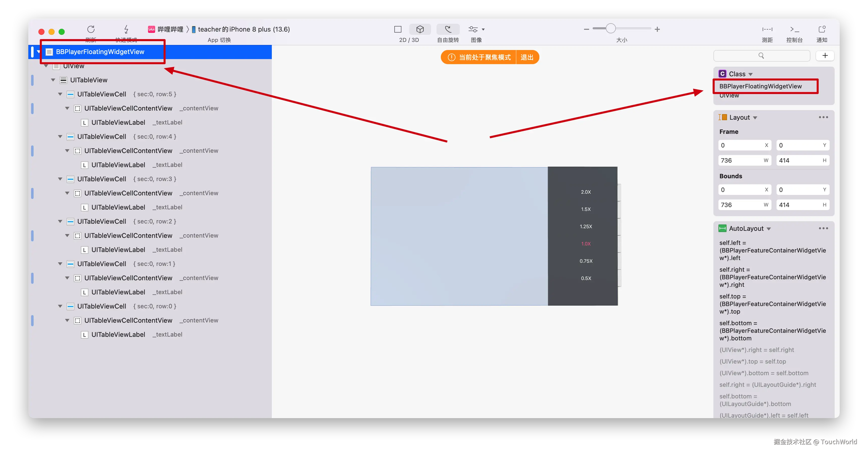
Task: Click the plus button beside search field
Action: tap(825, 56)
